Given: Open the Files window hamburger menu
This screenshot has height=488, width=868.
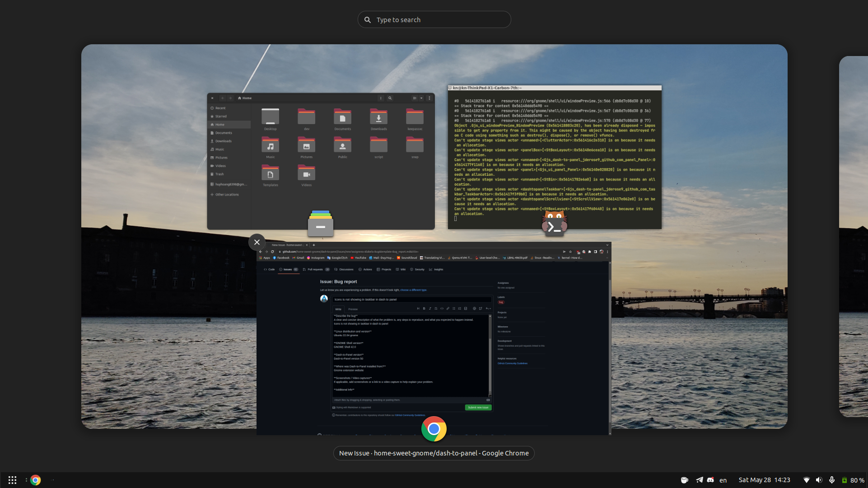Looking at the screenshot, I should (429, 98).
